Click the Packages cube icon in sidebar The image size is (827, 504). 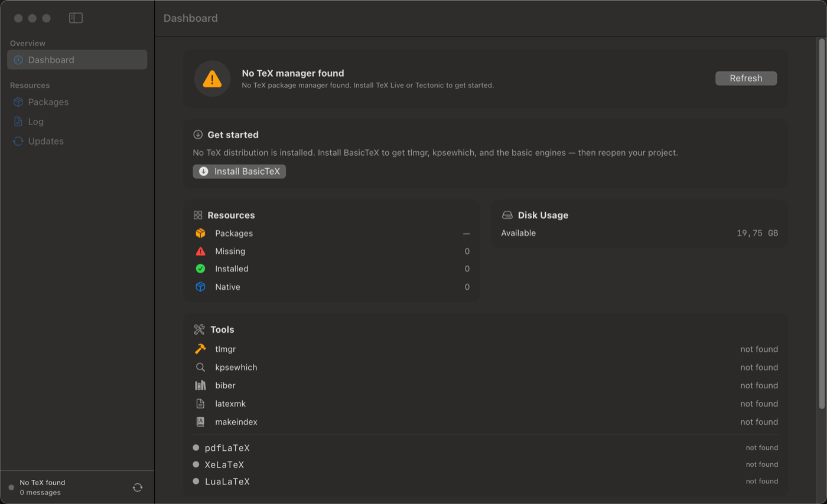tap(18, 102)
